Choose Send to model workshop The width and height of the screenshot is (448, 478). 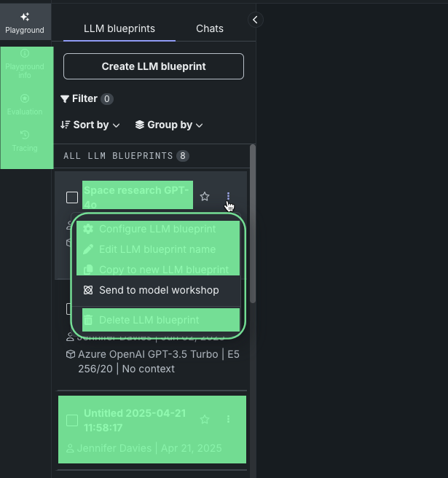coord(156,290)
